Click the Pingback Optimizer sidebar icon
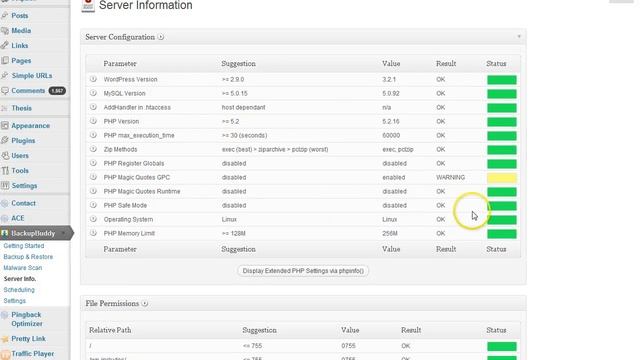The image size is (640, 360). tap(4, 315)
